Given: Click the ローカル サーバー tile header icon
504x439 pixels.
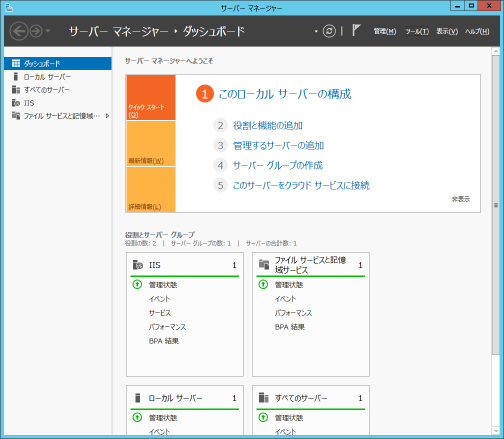Looking at the screenshot, I should [138, 398].
